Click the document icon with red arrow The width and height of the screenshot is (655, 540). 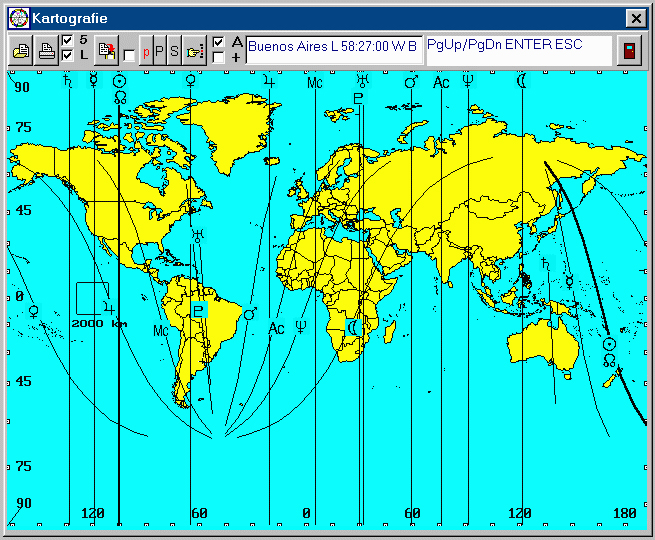(x=106, y=52)
